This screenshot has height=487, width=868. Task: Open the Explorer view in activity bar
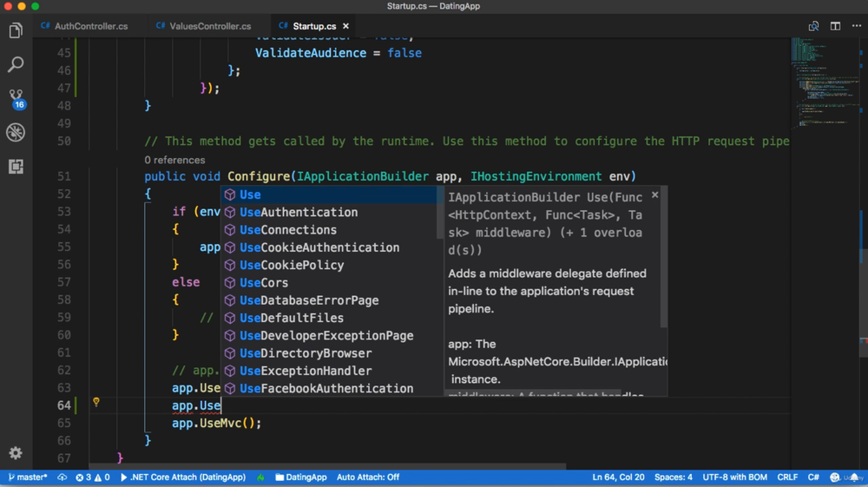point(16,31)
